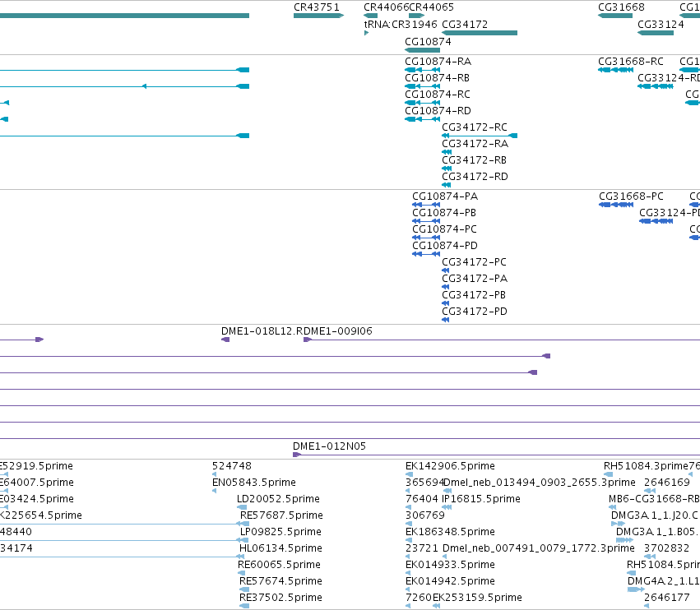Open the tRNA:CR31946 gene label

pos(401,24)
